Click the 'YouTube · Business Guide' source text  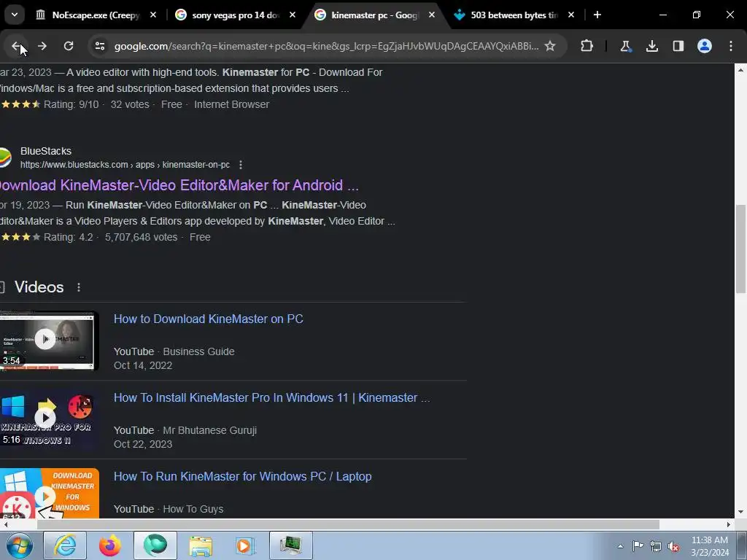point(174,351)
